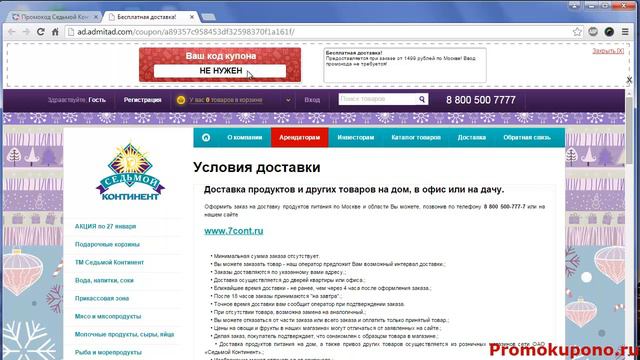Select the Бесплатная доставка tab
Viewport: 640px width, 360px height.
point(146,17)
